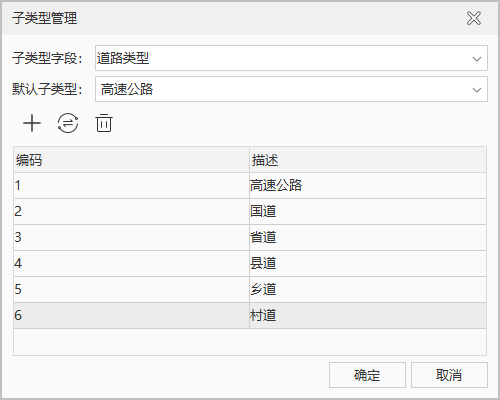The height and width of the screenshot is (400, 500).
Task: Click the delete trash can icon
Action: point(104,123)
